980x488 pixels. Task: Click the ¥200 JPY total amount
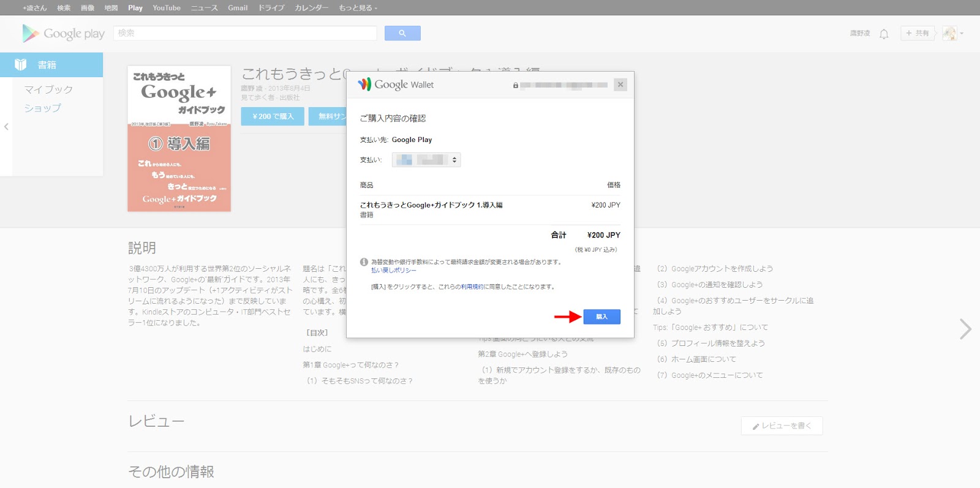604,235
